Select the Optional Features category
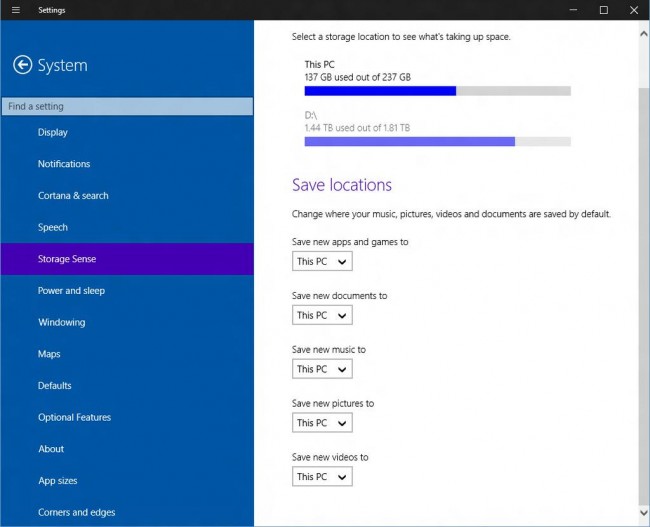The width and height of the screenshot is (650, 527). 74,417
